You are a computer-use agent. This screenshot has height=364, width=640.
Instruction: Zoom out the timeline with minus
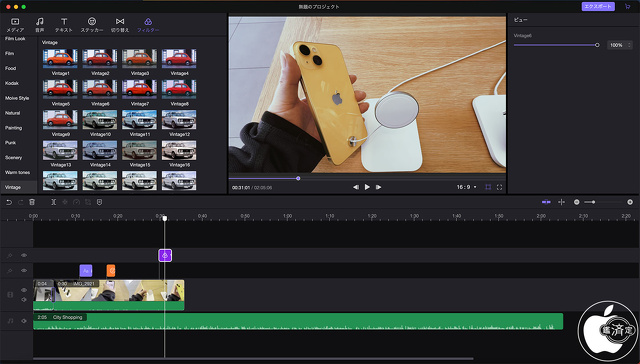[x=576, y=202]
